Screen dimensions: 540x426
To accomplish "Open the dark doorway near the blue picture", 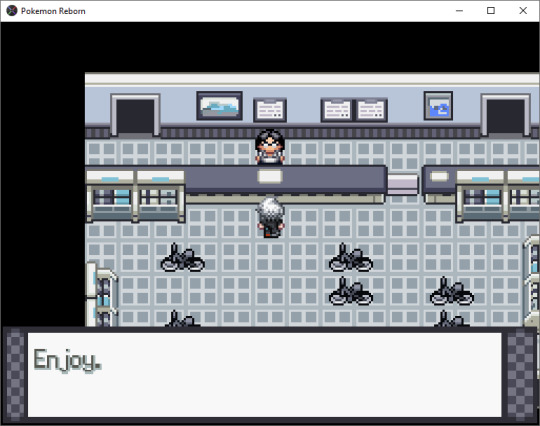I will coord(505,115).
